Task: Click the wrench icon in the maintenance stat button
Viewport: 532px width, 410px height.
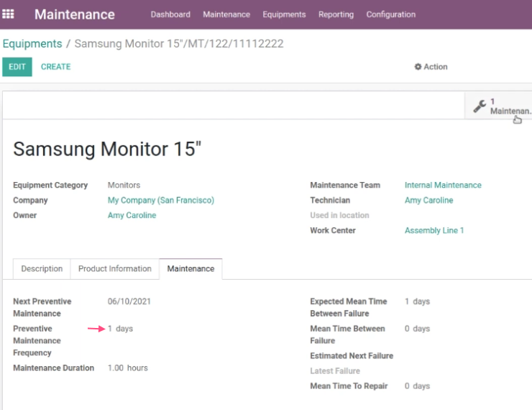Action: (480, 106)
